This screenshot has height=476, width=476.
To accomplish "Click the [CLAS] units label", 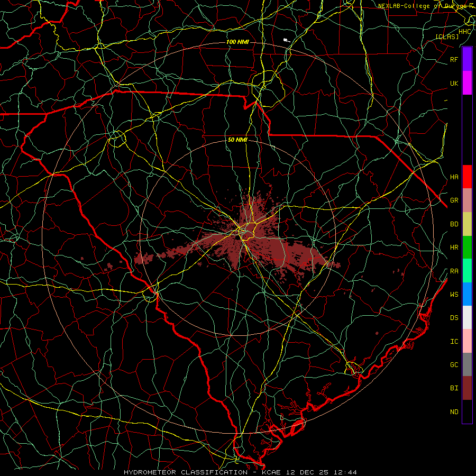I will tap(447, 36).
